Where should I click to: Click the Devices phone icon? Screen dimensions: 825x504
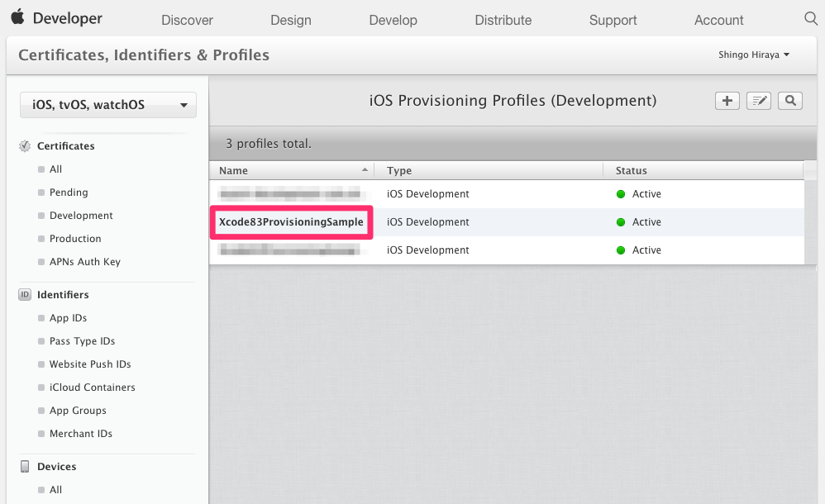(25, 467)
